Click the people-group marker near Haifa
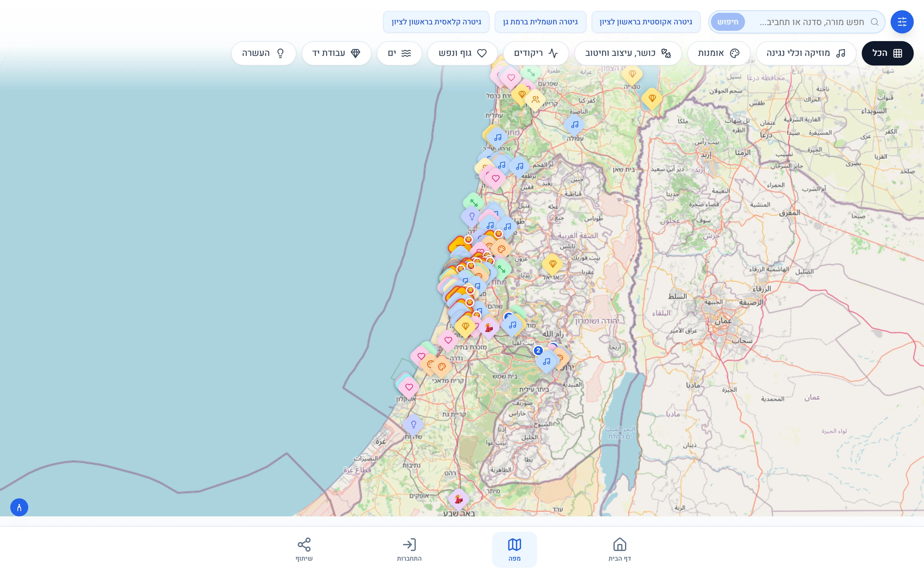The width and height of the screenshot is (924, 578). tap(535, 100)
